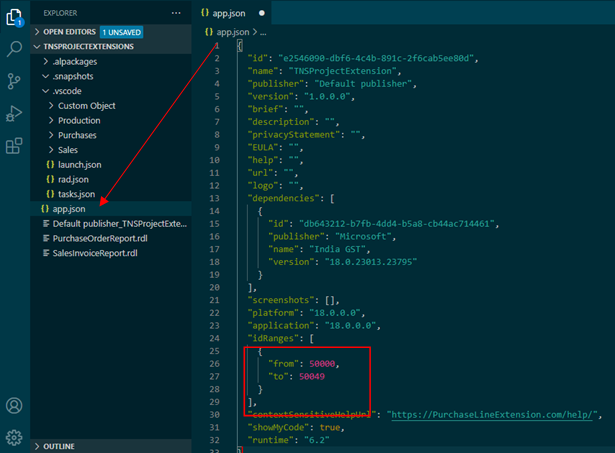
Task: Open the Search view icon
Action: [x=15, y=49]
